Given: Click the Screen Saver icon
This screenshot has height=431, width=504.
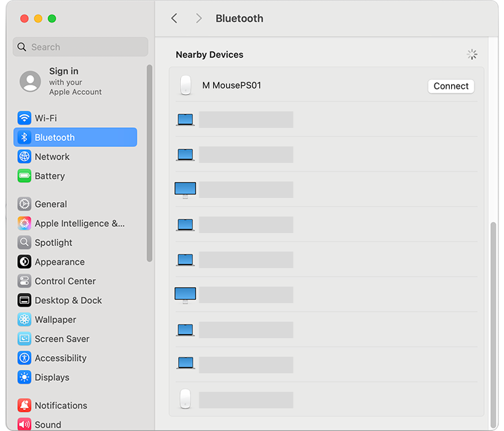Looking at the screenshot, I should coord(25,339).
